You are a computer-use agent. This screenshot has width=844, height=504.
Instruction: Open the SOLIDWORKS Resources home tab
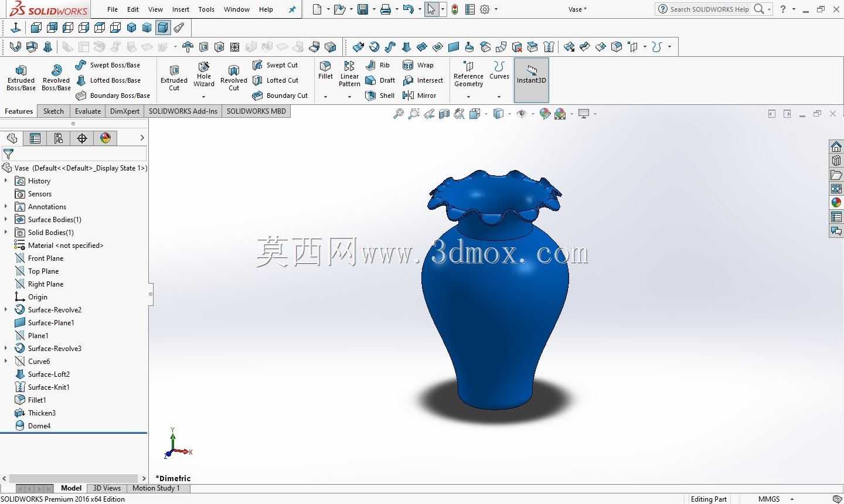tap(836, 147)
